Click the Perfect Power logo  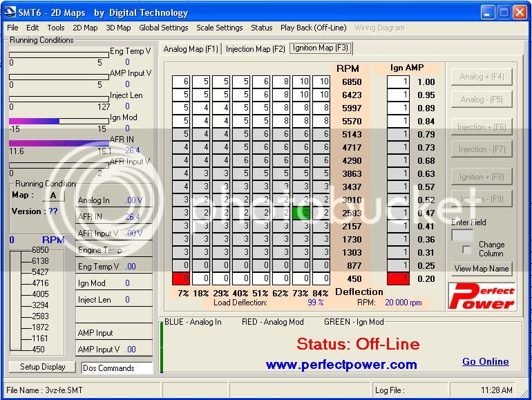point(483,295)
